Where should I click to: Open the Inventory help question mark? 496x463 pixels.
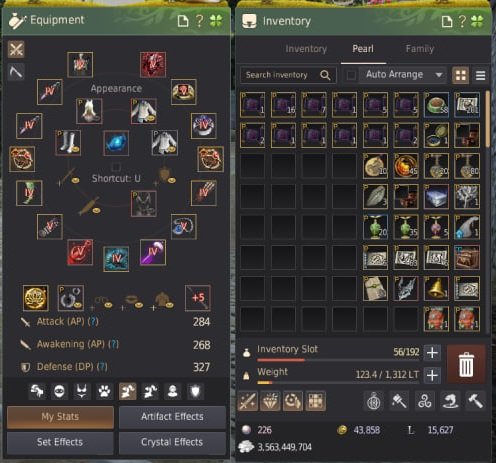[x=462, y=21]
